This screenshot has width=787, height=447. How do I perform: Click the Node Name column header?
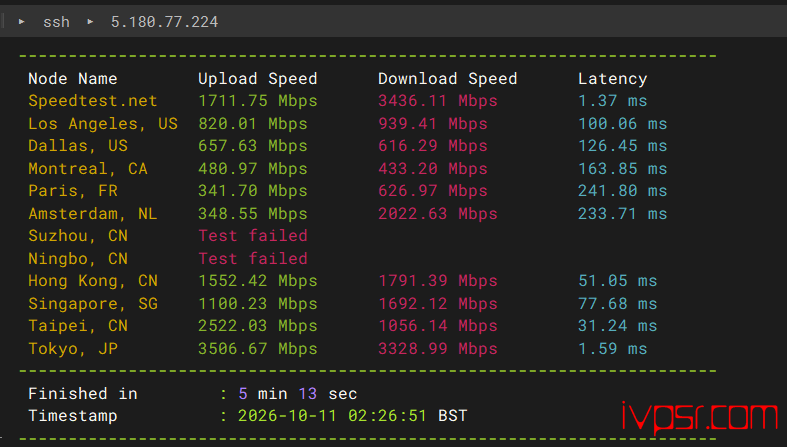(x=73, y=79)
